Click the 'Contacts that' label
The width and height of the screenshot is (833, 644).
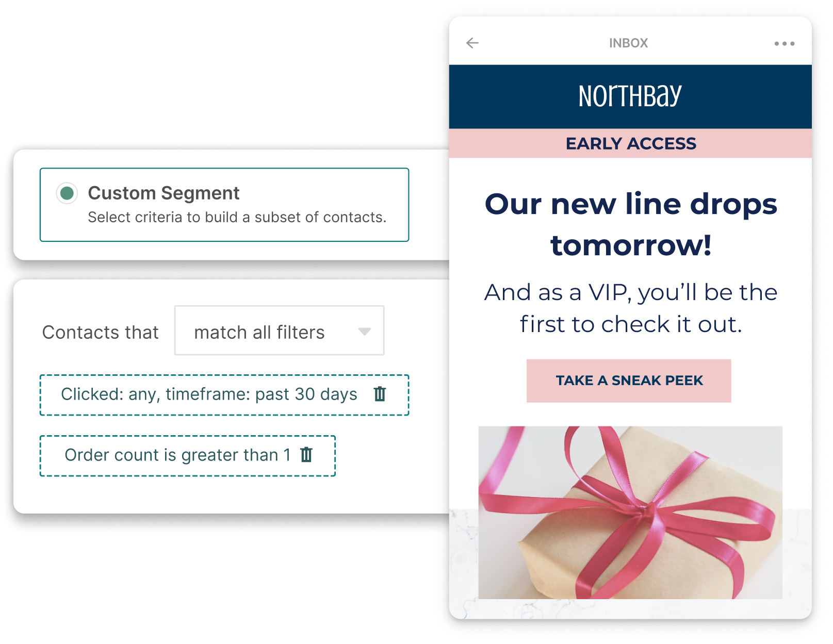tap(100, 333)
